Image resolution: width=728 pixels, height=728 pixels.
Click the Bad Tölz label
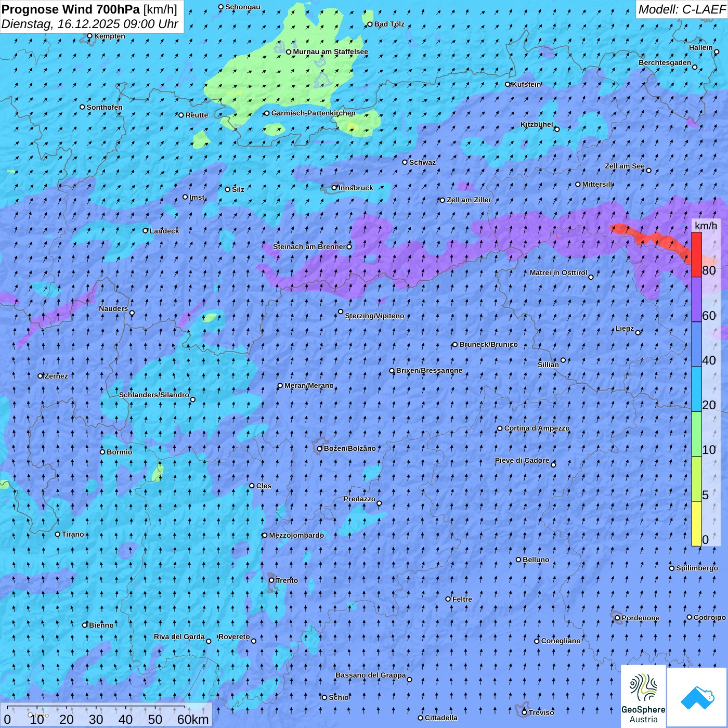tap(389, 24)
